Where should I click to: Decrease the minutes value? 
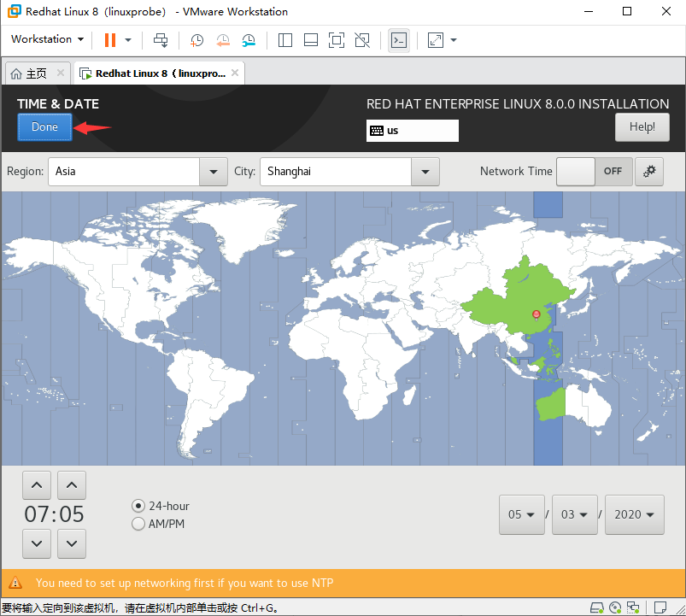(72, 544)
